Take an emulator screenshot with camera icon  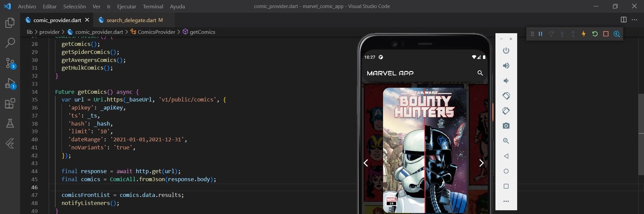point(506,126)
